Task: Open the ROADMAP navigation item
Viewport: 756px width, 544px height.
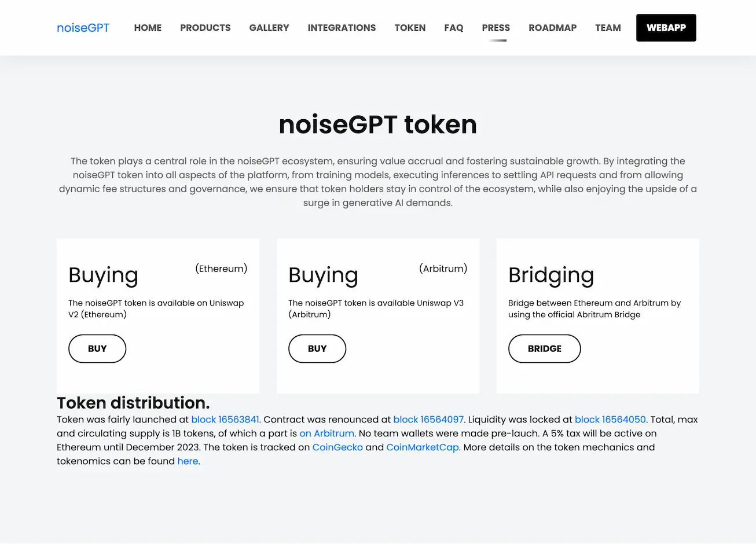Action: [552, 27]
